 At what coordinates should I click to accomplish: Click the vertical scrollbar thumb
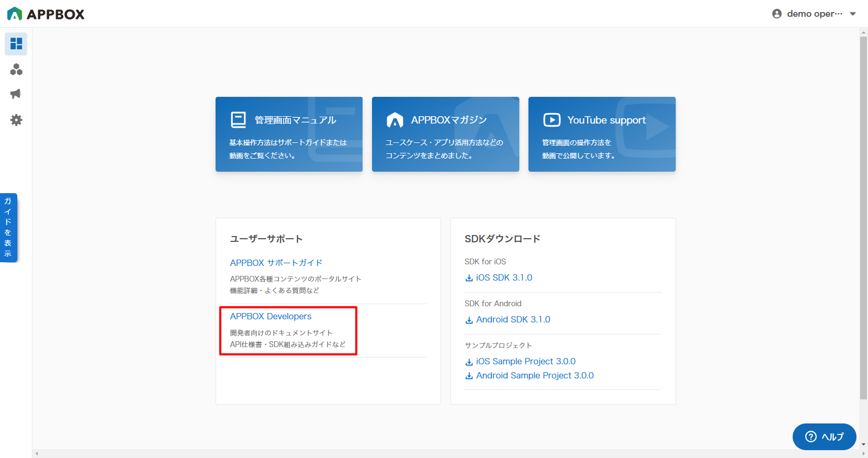point(863,217)
